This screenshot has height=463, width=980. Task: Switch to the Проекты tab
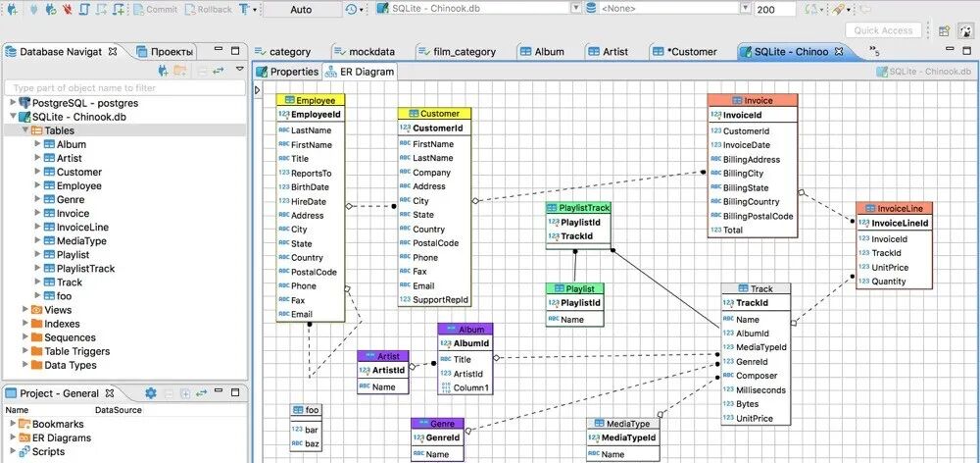pyautogui.click(x=165, y=51)
